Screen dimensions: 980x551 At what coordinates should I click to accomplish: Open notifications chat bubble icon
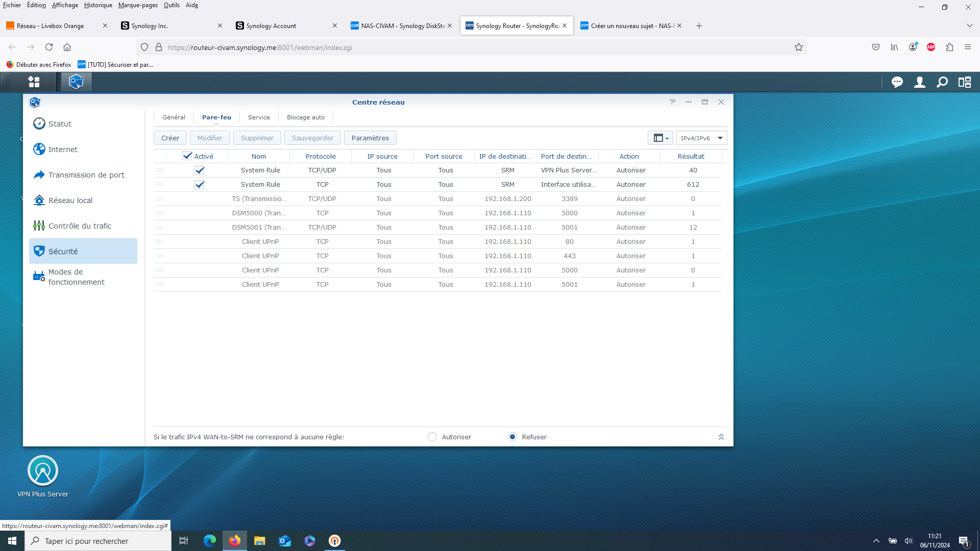click(897, 82)
